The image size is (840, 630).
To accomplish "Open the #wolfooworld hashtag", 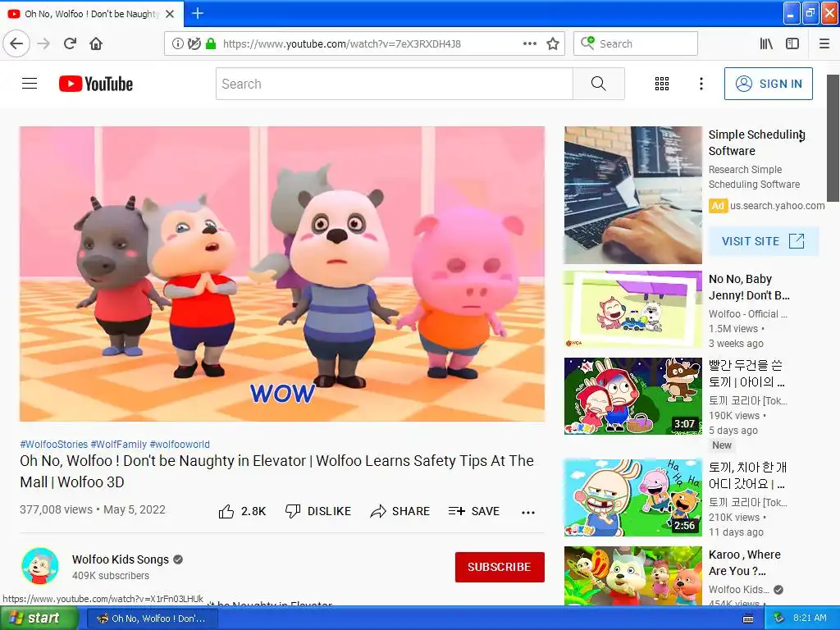I will click(180, 444).
